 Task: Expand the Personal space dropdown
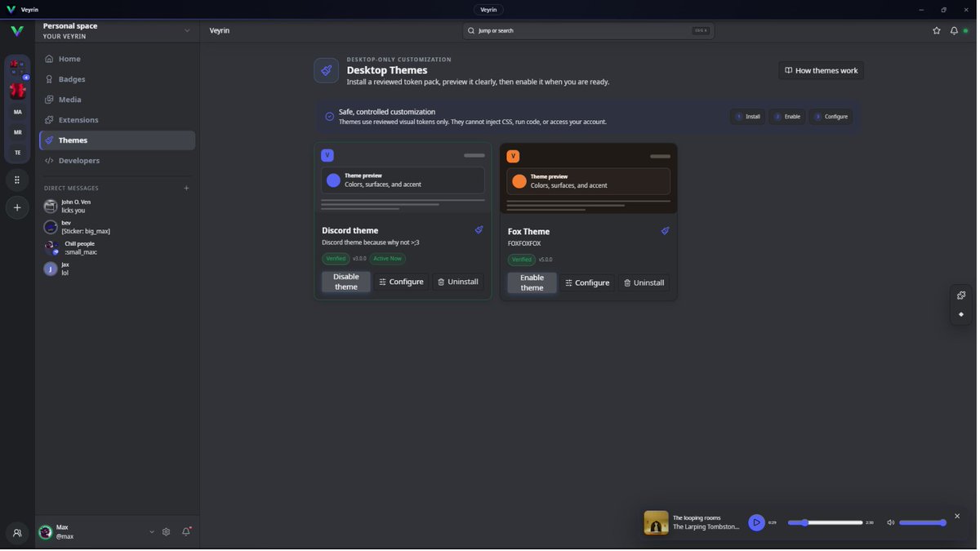(x=187, y=31)
